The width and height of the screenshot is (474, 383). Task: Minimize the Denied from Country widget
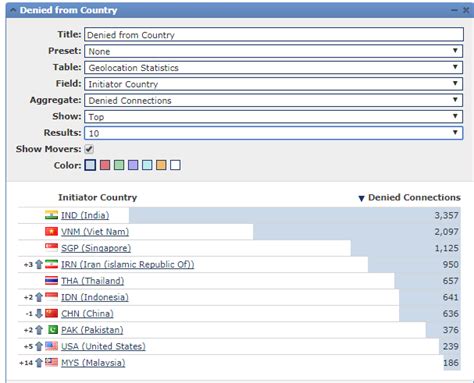[454, 10]
